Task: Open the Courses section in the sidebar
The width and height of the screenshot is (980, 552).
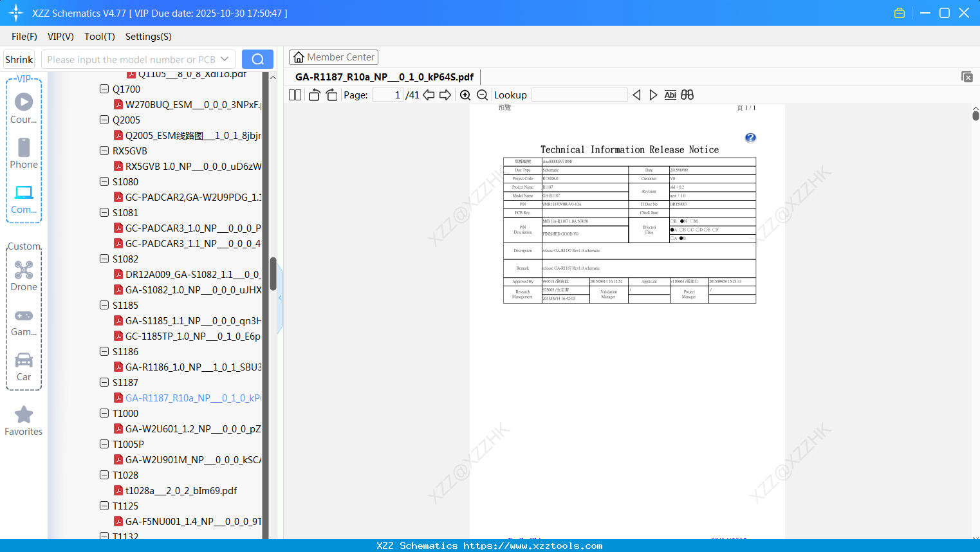Action: coord(24,109)
